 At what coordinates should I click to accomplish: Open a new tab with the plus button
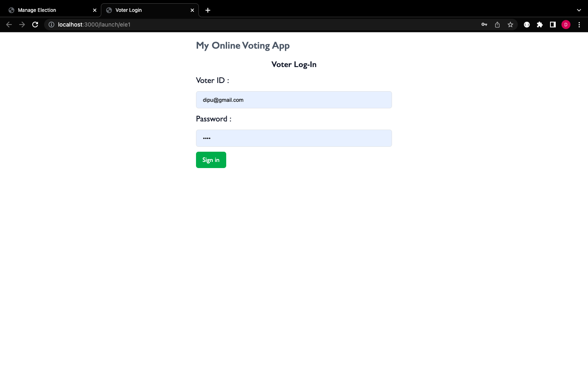tap(208, 10)
